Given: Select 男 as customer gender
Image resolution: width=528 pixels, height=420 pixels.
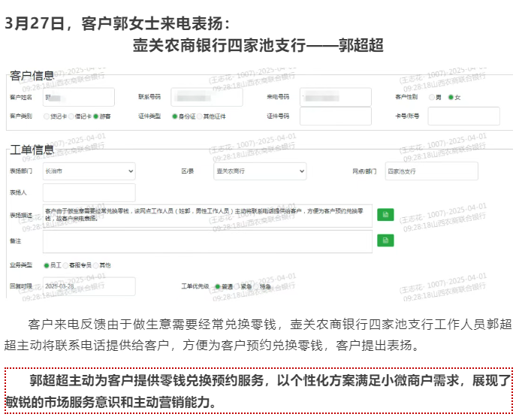Looking at the screenshot, I should click(431, 98).
